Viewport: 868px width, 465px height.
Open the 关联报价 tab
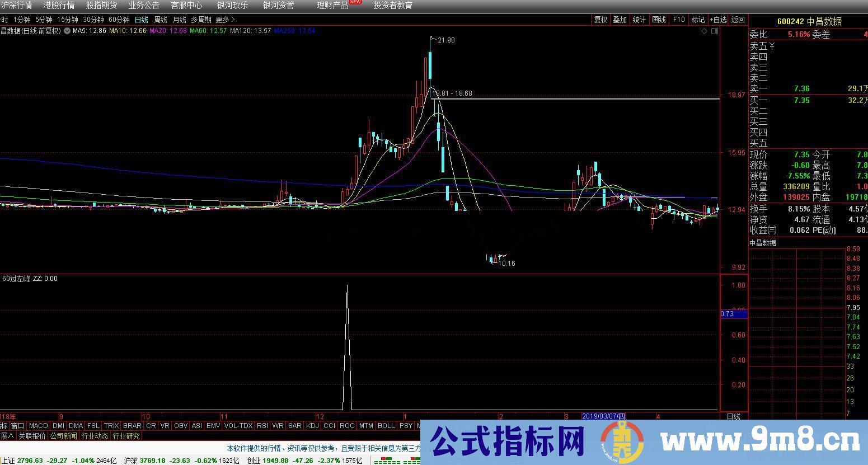click(32, 436)
